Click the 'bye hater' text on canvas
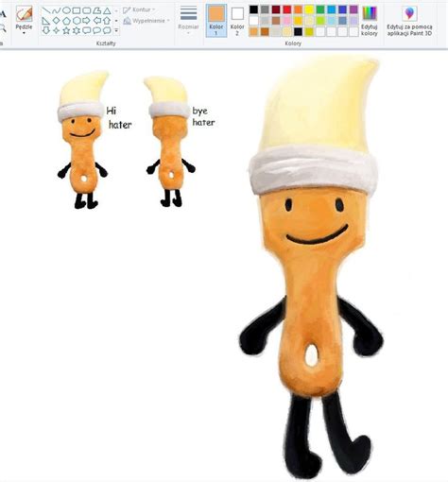This screenshot has width=448, height=482. pyautogui.click(x=203, y=116)
